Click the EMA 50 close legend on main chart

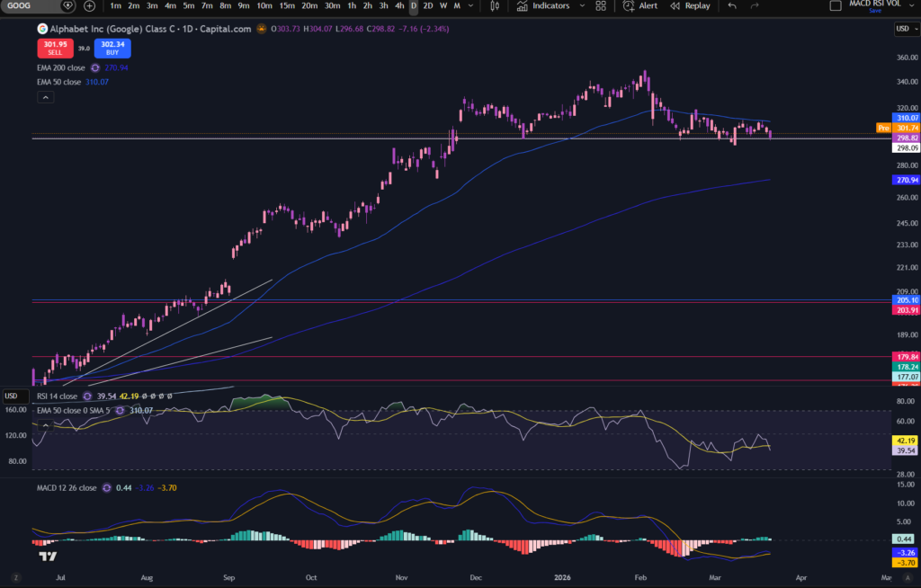tap(58, 82)
